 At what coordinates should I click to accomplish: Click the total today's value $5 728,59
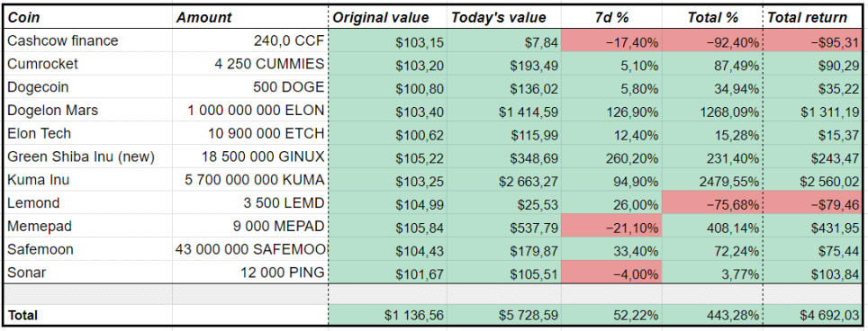point(503,315)
